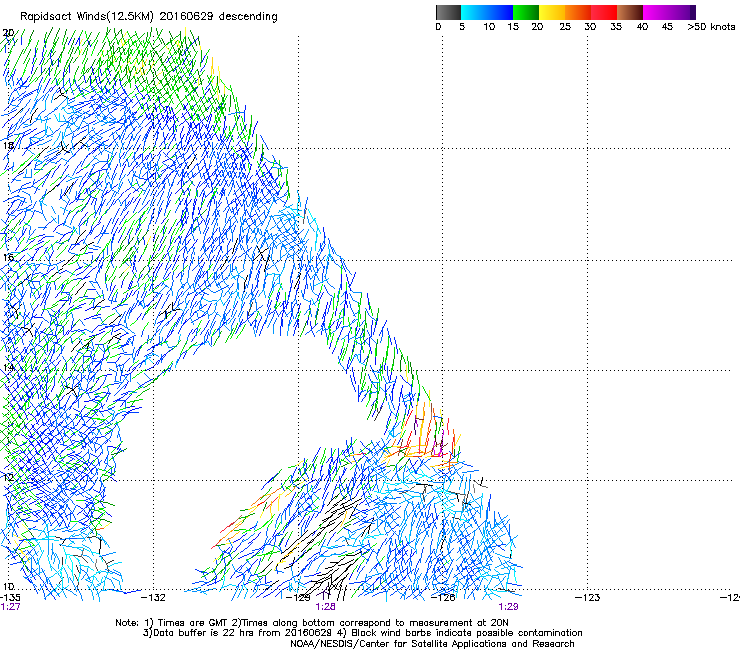Image resolution: width=740 pixels, height=650 pixels.
Task: Click the 'Times are GMT' note line
Action: (x=312, y=623)
